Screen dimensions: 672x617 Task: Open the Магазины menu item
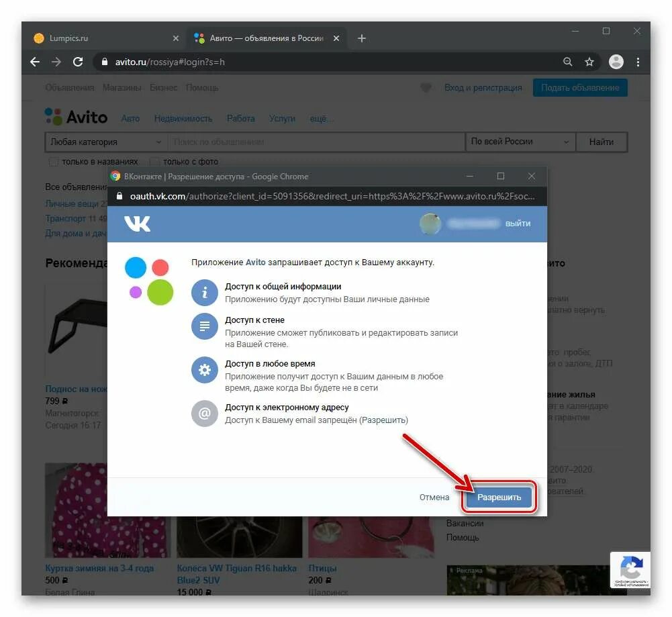pyautogui.click(x=122, y=87)
